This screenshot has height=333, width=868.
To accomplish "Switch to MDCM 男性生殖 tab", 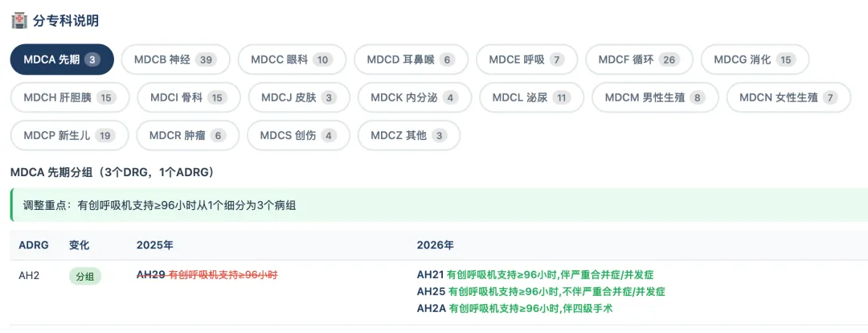I will (x=654, y=97).
